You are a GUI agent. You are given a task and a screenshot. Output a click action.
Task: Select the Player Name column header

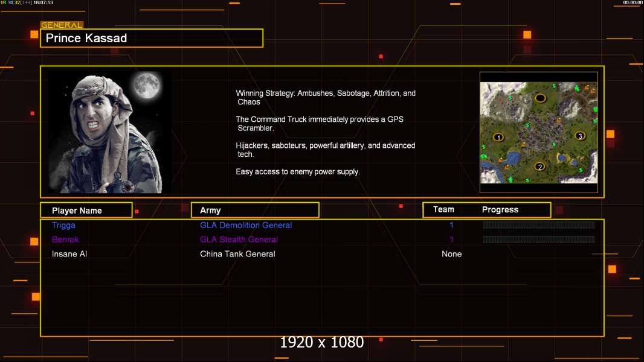86,211
